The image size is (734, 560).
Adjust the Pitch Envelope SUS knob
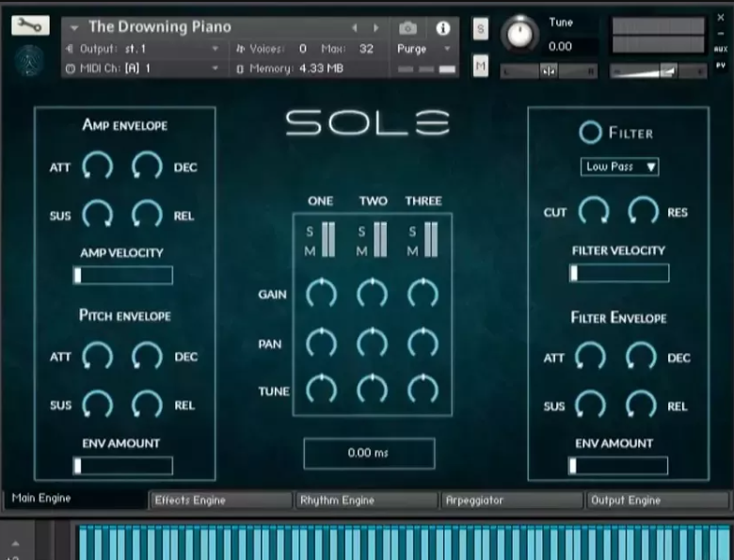pos(97,404)
